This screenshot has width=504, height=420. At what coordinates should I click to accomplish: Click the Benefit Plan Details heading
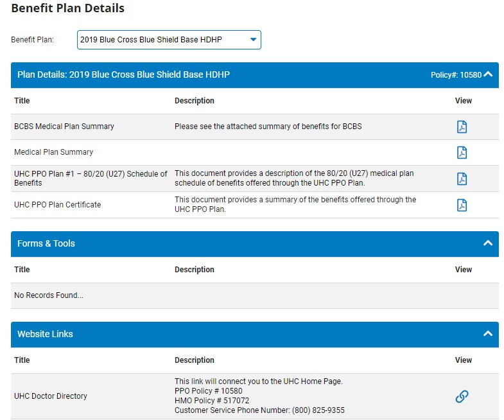[x=68, y=8]
